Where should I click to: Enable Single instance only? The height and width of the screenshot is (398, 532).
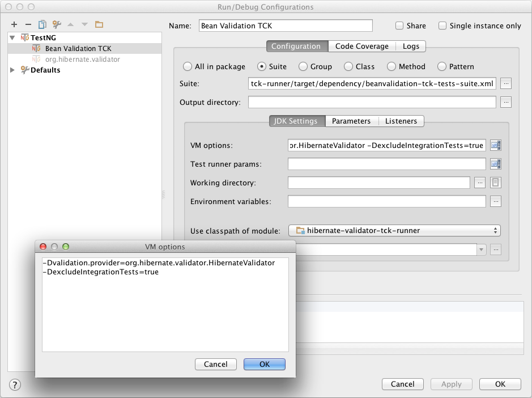coord(442,26)
